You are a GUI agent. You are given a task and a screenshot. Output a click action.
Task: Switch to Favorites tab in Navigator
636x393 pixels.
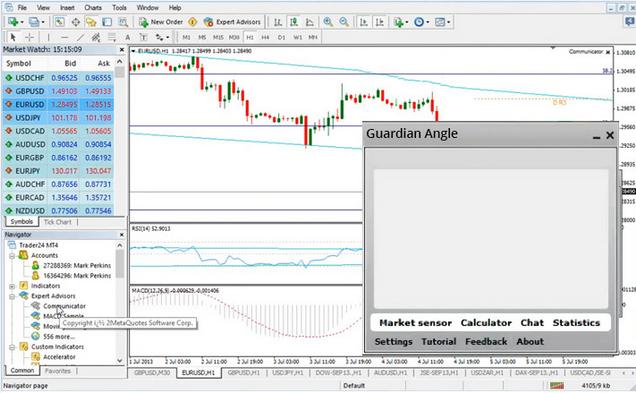coord(58,371)
